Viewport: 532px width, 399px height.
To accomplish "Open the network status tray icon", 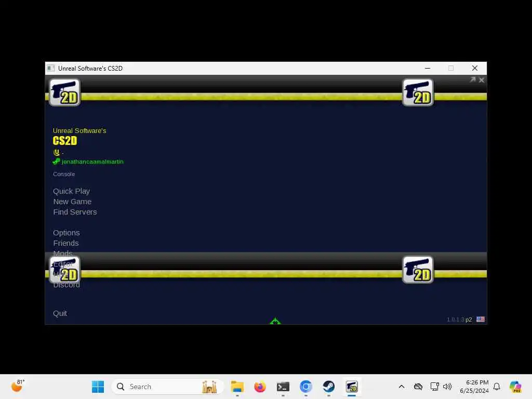I will pyautogui.click(x=434, y=387).
